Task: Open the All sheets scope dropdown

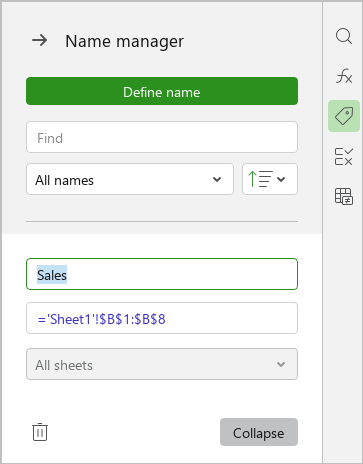Action: pos(162,364)
